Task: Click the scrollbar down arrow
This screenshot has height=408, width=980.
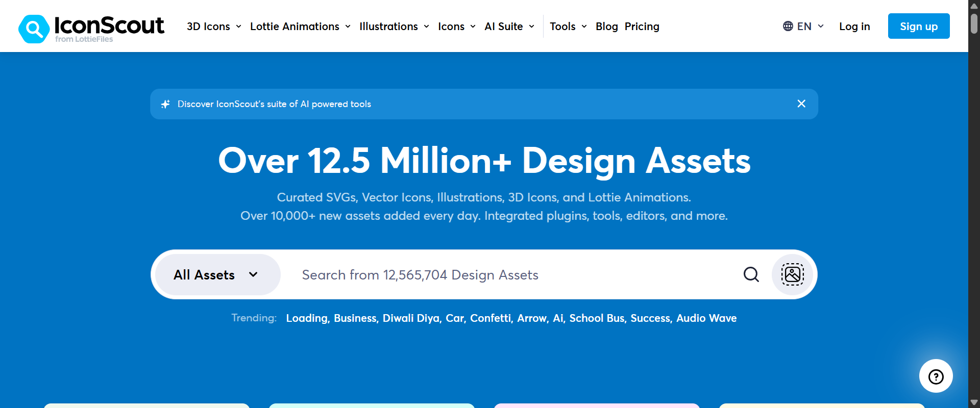Action: click(974, 403)
